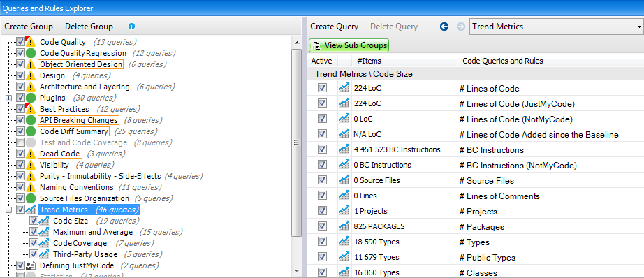Click the Delete Group button
The height and width of the screenshot is (278, 644).
point(89,27)
